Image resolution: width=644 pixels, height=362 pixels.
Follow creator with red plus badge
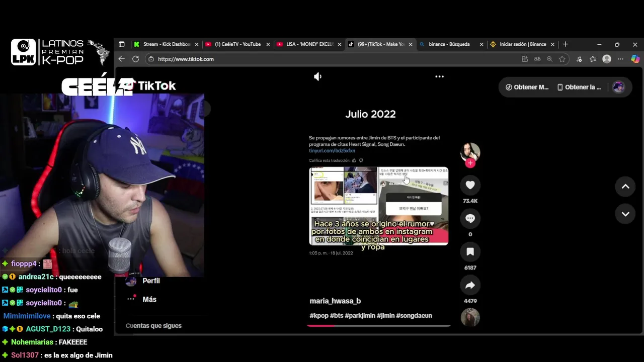coord(470,163)
